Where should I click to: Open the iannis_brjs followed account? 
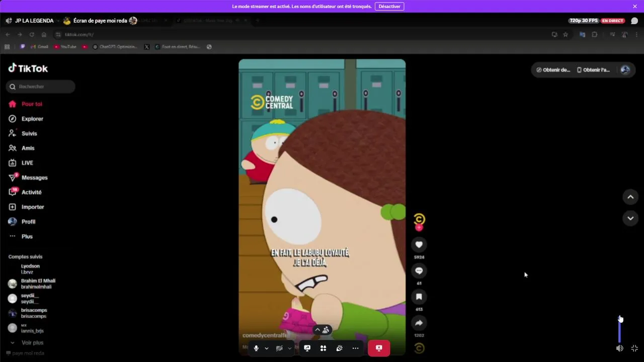tap(26, 328)
